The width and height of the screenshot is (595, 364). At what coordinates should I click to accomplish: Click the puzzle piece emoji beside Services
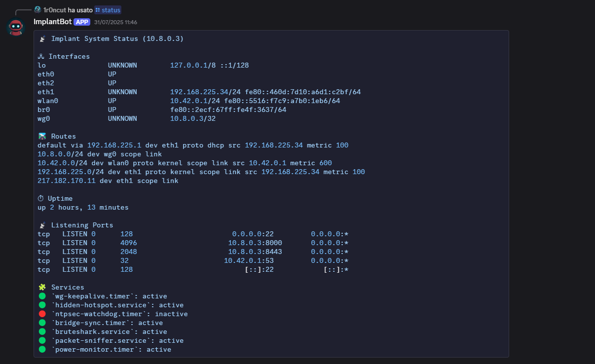[42, 287]
